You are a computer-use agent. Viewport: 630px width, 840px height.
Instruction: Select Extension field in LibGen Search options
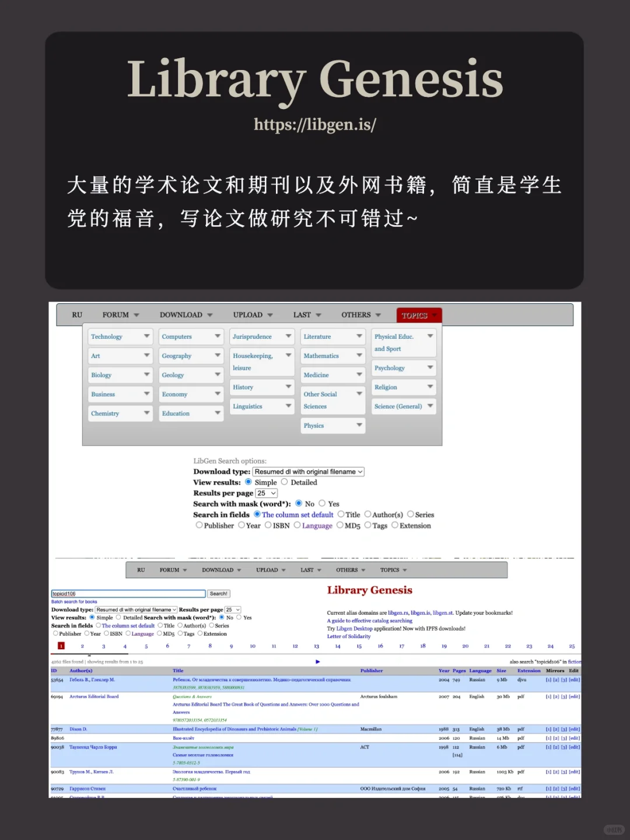(x=395, y=525)
